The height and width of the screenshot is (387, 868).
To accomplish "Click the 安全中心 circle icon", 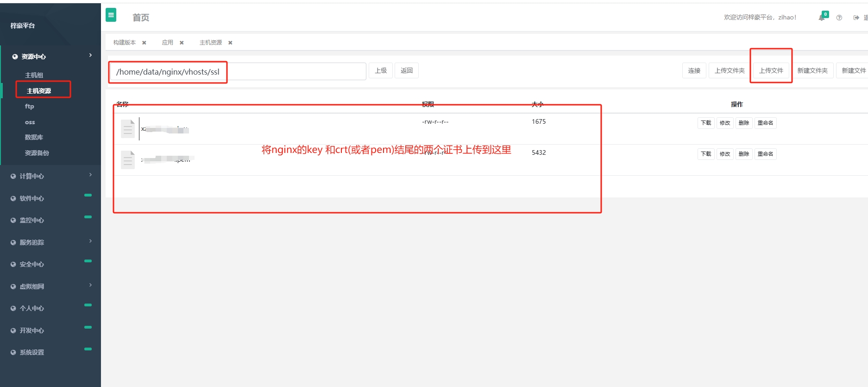I will click(13, 264).
